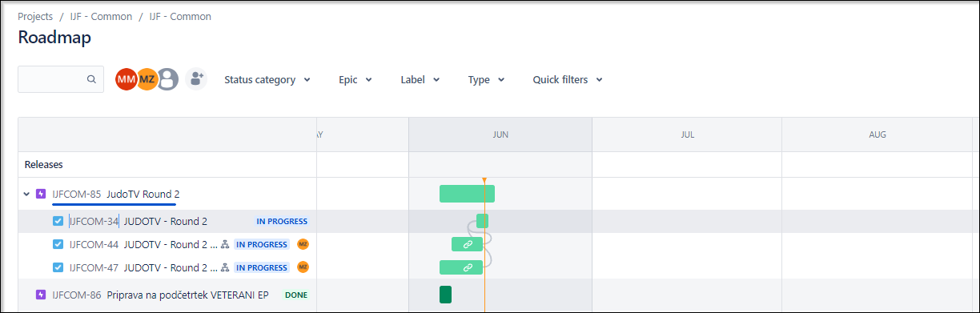Screen dimensions: 980x313
Task: Click the Roadmap page heading
Action: click(x=54, y=38)
